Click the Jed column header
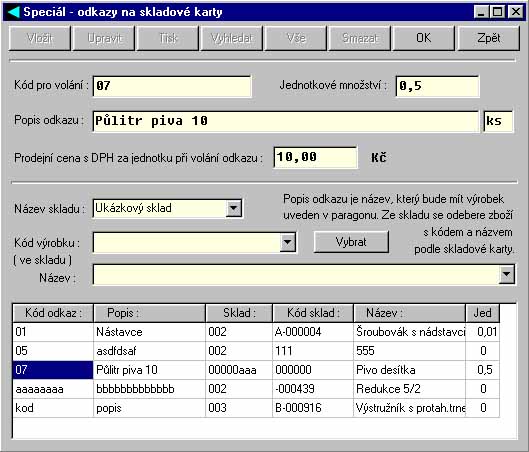 pos(482,313)
